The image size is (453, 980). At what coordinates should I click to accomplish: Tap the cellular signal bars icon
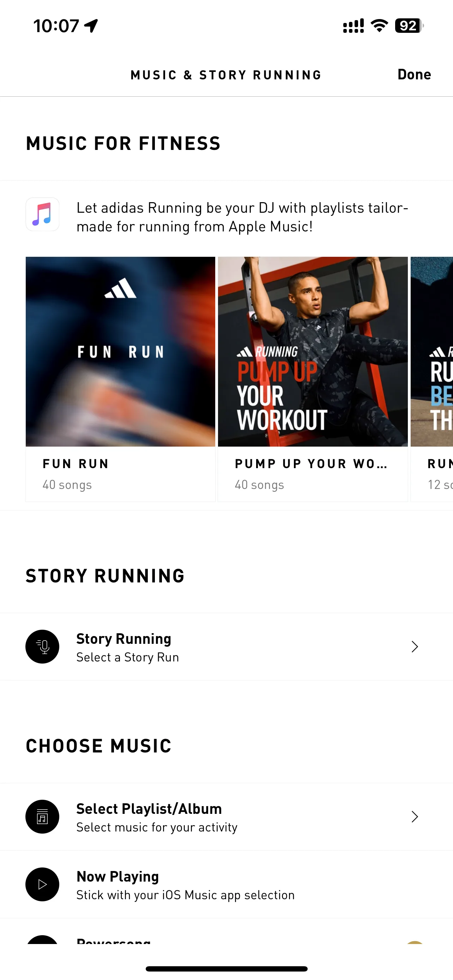coord(354,26)
